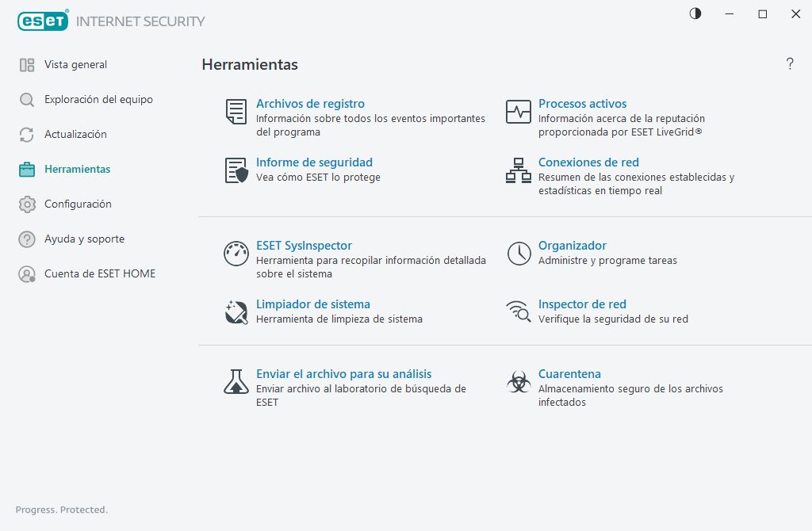Select Actualización in the sidebar

tap(75, 135)
